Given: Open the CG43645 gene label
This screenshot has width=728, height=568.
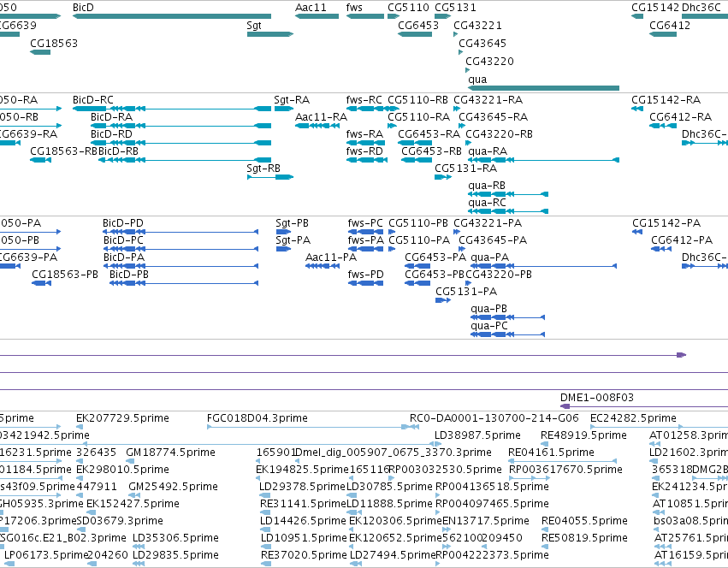Looking at the screenshot, I should 482,43.
